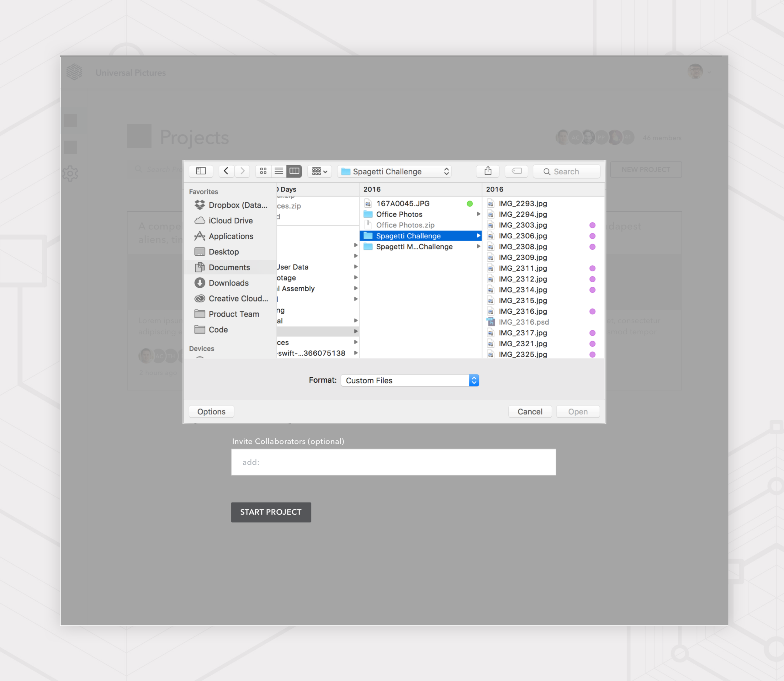Viewport: 784px width, 681px height.
Task: Expand arrow on the Assembly folder row
Action: [x=356, y=288]
